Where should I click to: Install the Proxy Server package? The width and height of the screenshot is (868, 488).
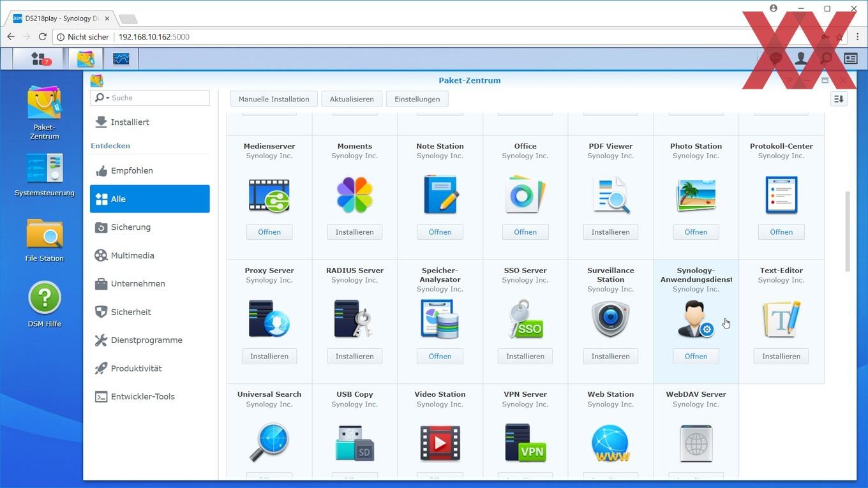269,356
